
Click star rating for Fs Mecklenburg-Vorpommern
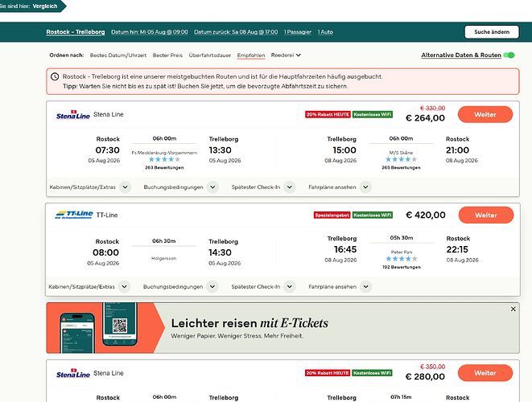164,159
